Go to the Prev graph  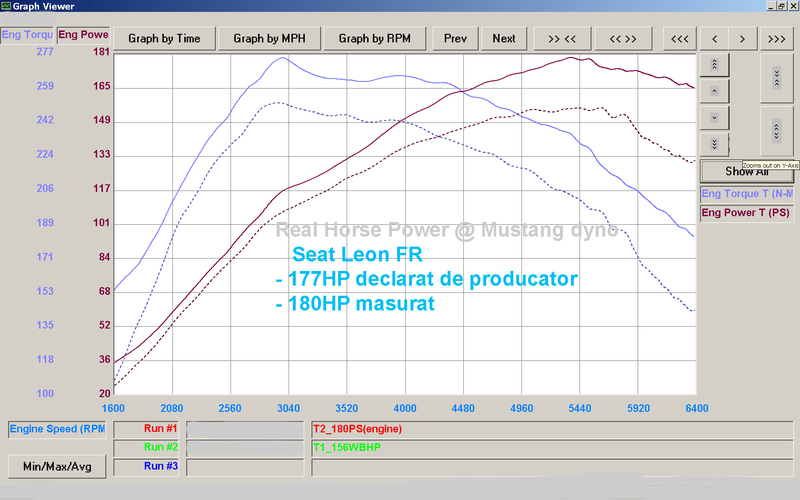pyautogui.click(x=455, y=39)
